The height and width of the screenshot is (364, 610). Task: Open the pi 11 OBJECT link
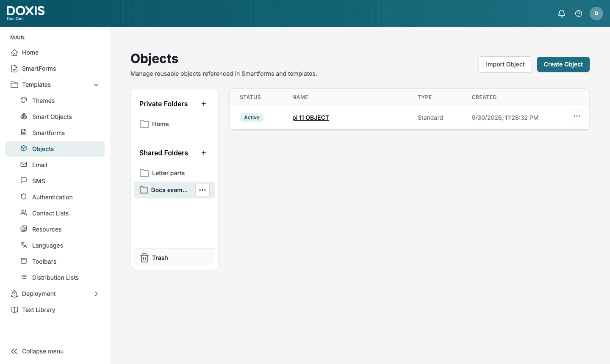click(311, 118)
